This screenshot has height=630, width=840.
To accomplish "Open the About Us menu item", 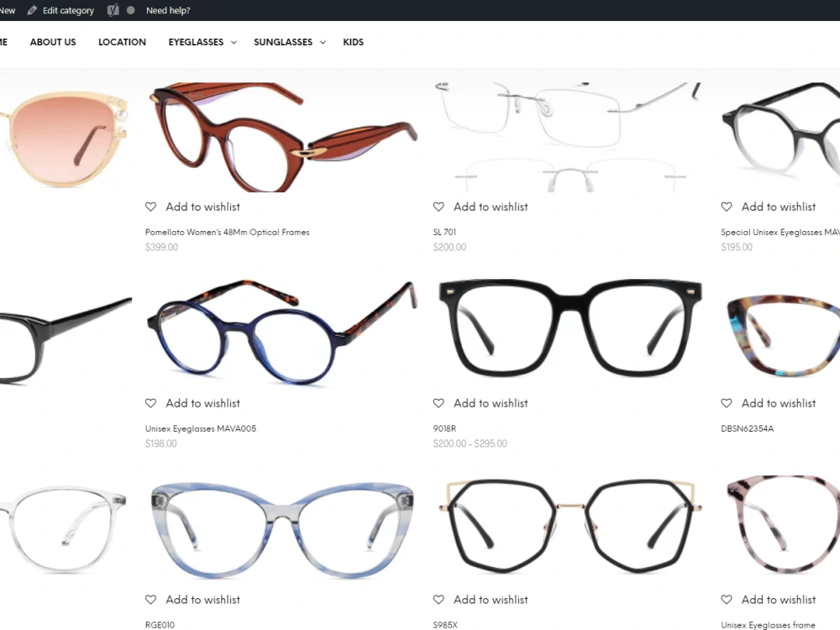I will click(53, 42).
